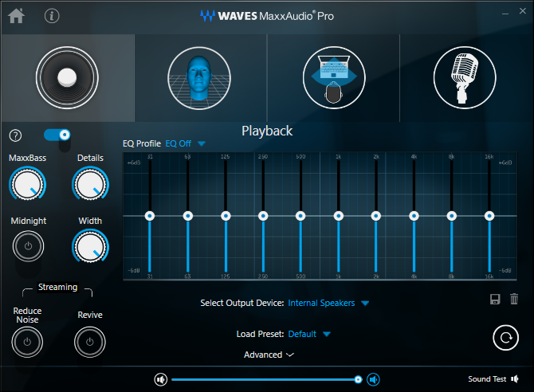
Task: Click the master volume slider handle
Action: pyautogui.click(x=358, y=379)
